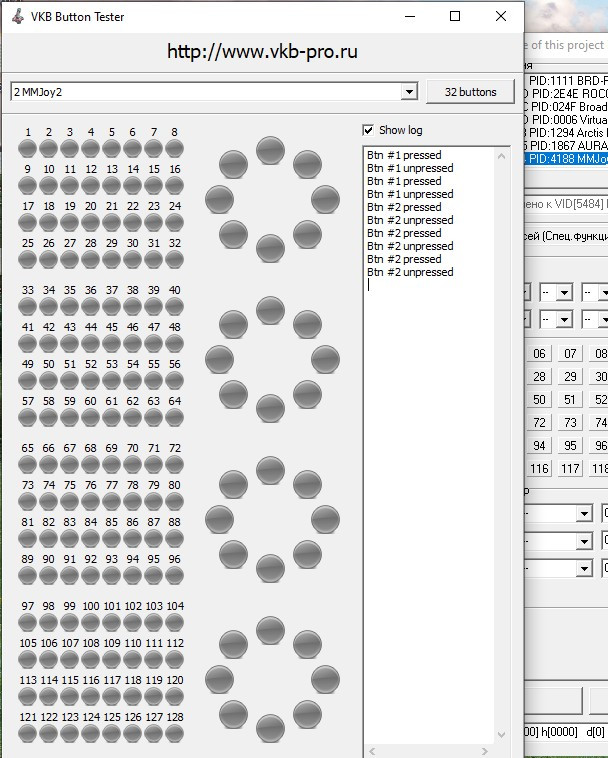
Task: Click button indicator number 100
Action: [x=90, y=622]
